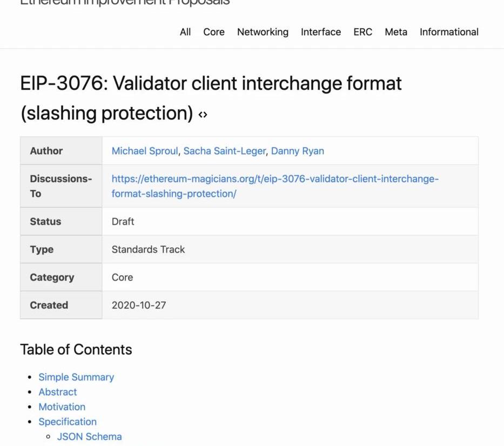Go to the Motivation section
This screenshot has height=446, width=504.
coord(62,407)
